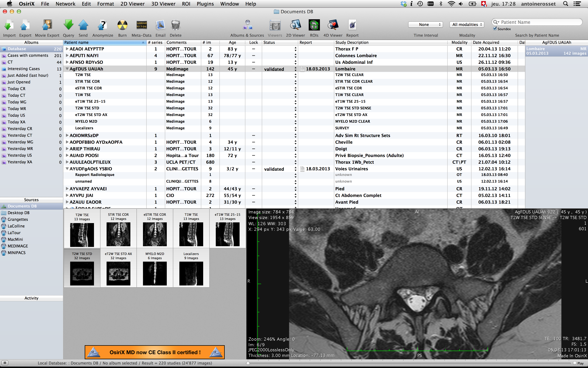Click the Query toolbar icon
Screen dimensions: 588x368
pos(69,25)
